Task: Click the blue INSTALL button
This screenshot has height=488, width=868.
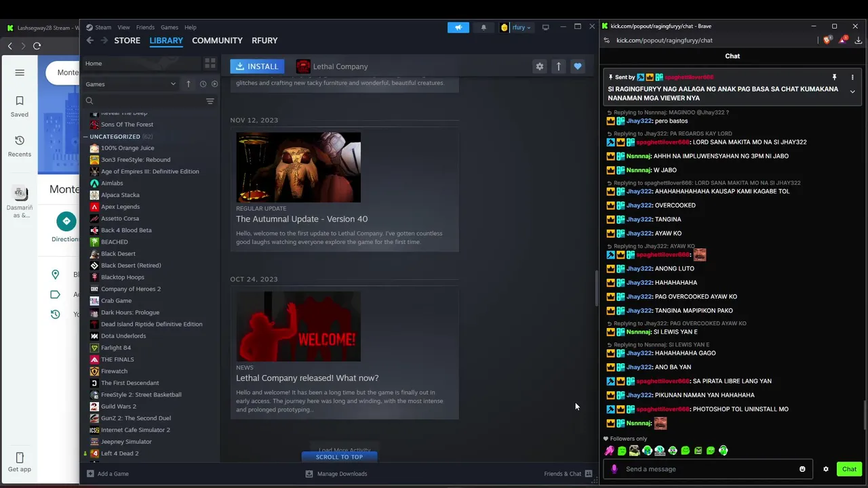Action: (x=257, y=66)
